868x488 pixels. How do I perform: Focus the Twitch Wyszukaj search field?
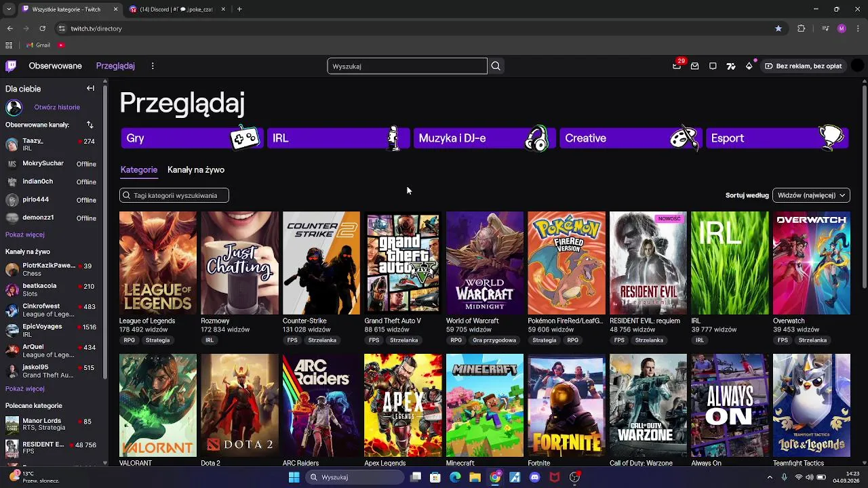click(407, 66)
